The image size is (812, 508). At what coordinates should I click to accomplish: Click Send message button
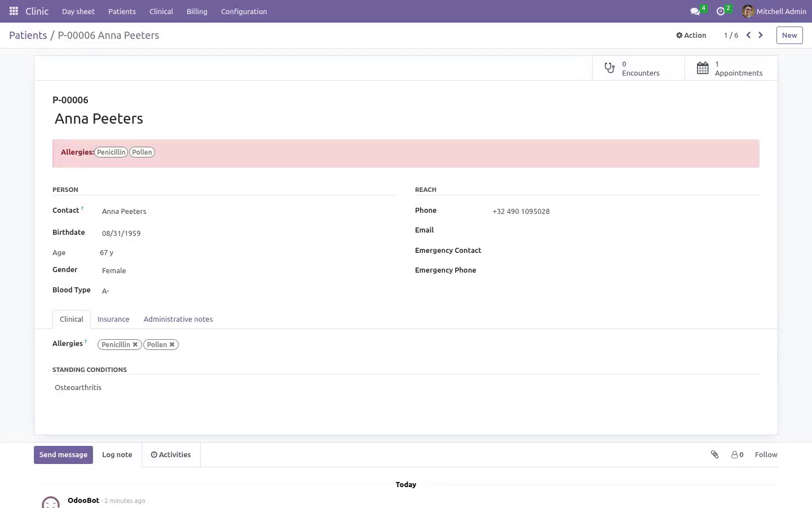point(63,454)
